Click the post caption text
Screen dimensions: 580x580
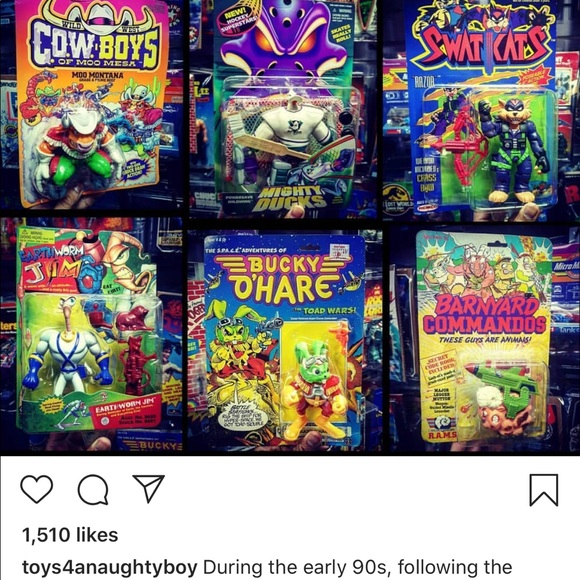[x=358, y=568]
